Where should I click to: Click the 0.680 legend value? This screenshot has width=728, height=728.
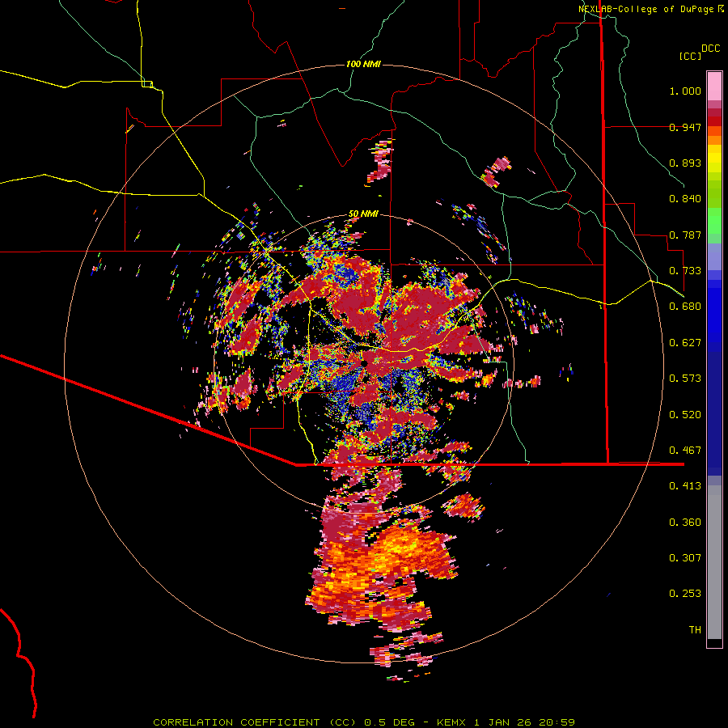tap(685, 307)
